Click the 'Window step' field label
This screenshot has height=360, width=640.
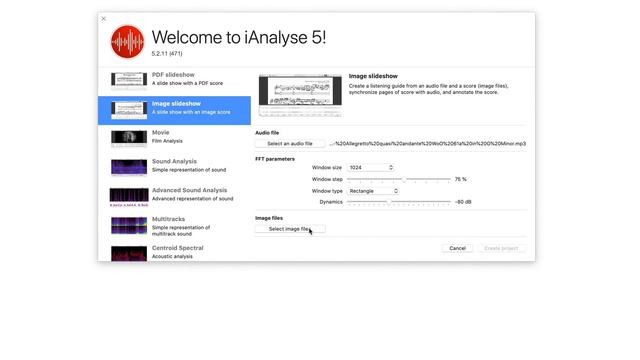[x=327, y=180]
